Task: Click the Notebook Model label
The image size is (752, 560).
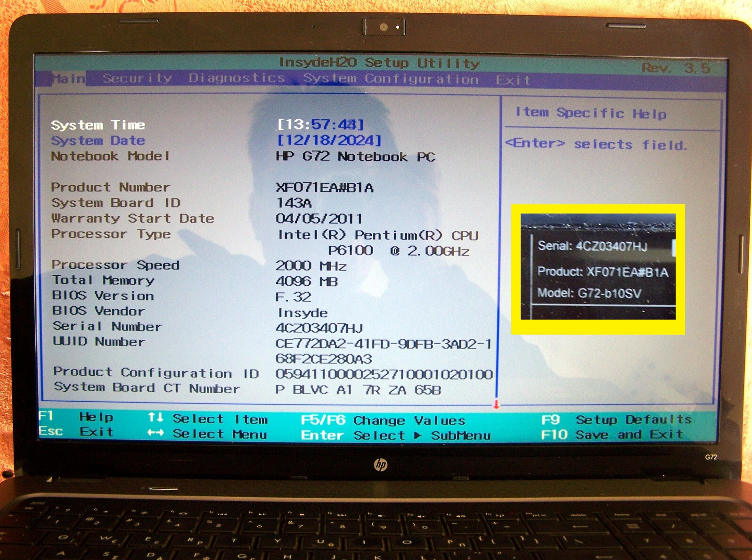Action: click(110, 156)
